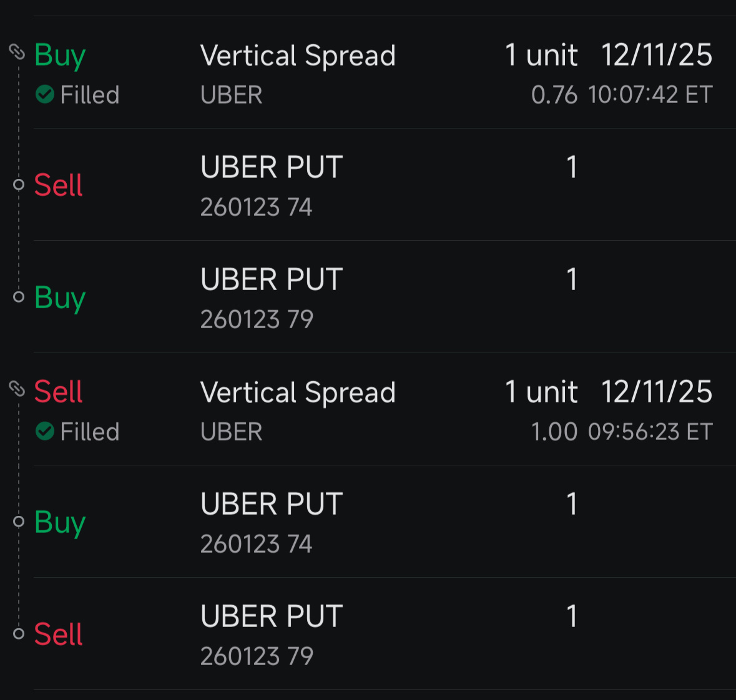Click the green Buy label on first spread

[x=60, y=56]
